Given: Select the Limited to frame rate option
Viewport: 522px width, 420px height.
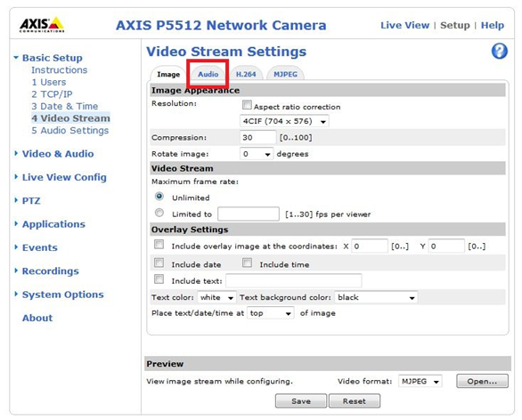Looking at the screenshot, I should 159,213.
